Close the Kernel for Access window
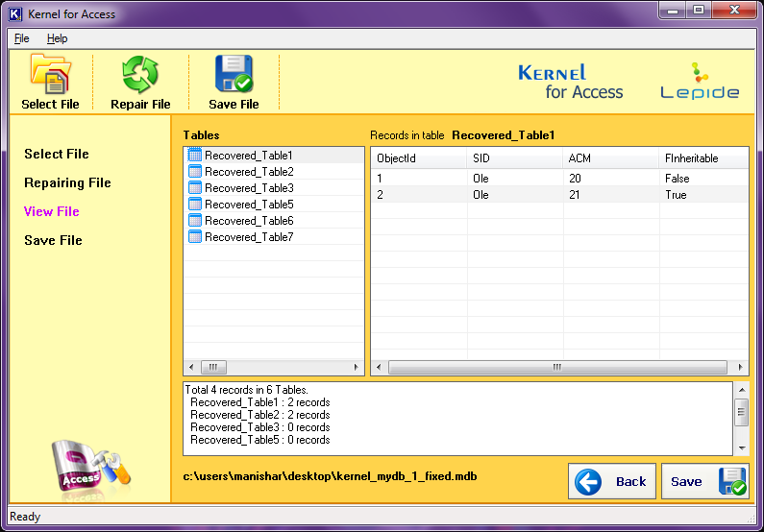This screenshot has width=764, height=532. 735,11
